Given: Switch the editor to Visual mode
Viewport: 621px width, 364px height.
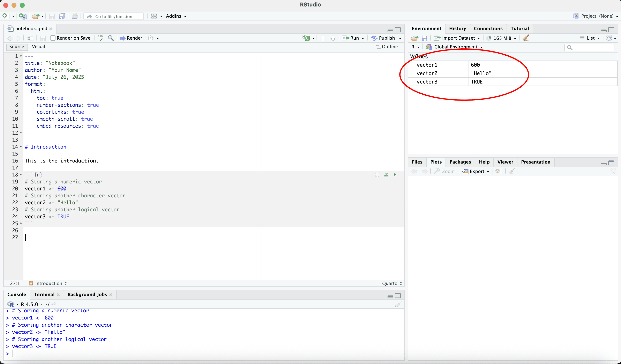Looking at the screenshot, I should click(38, 47).
